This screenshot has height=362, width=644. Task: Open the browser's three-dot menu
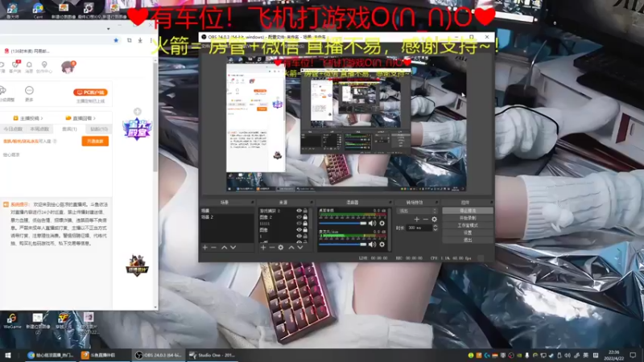(151, 40)
